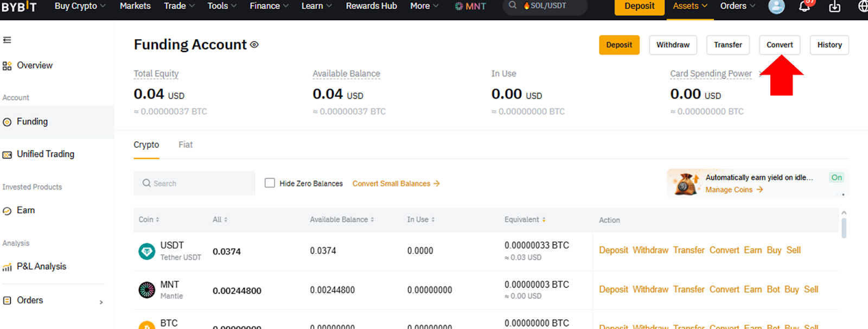Click Withdraw in MNT row

point(650,290)
